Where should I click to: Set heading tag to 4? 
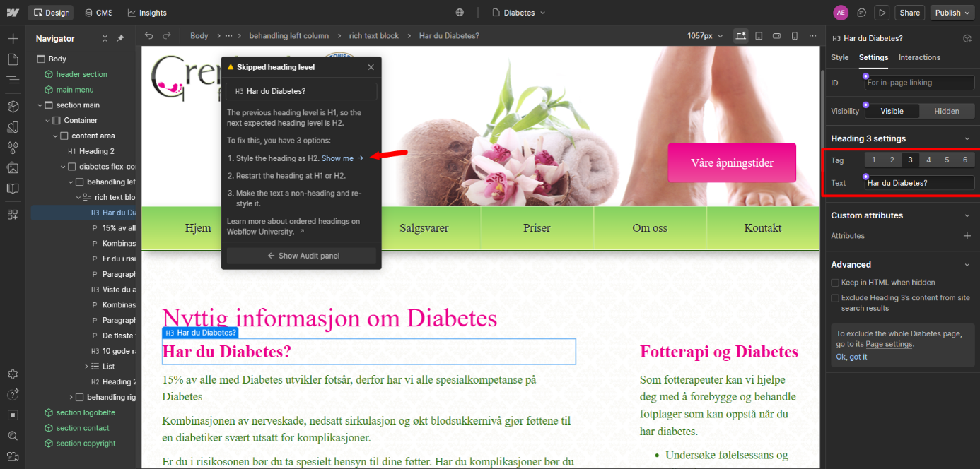click(928, 160)
